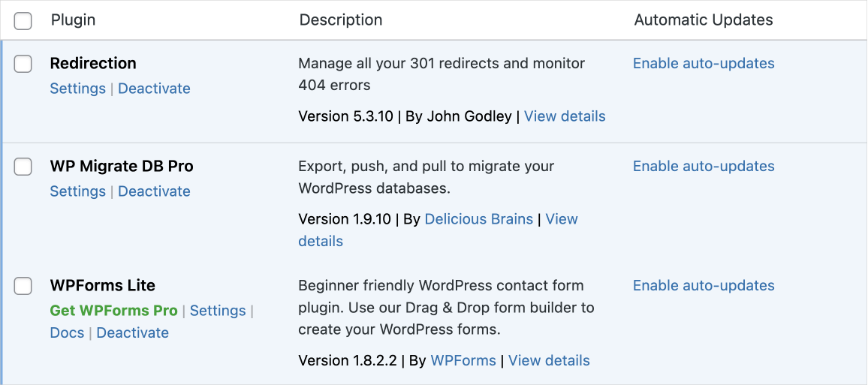The height and width of the screenshot is (385, 868).
Task: Check the Redirection plugin checkbox
Action: tap(23, 64)
